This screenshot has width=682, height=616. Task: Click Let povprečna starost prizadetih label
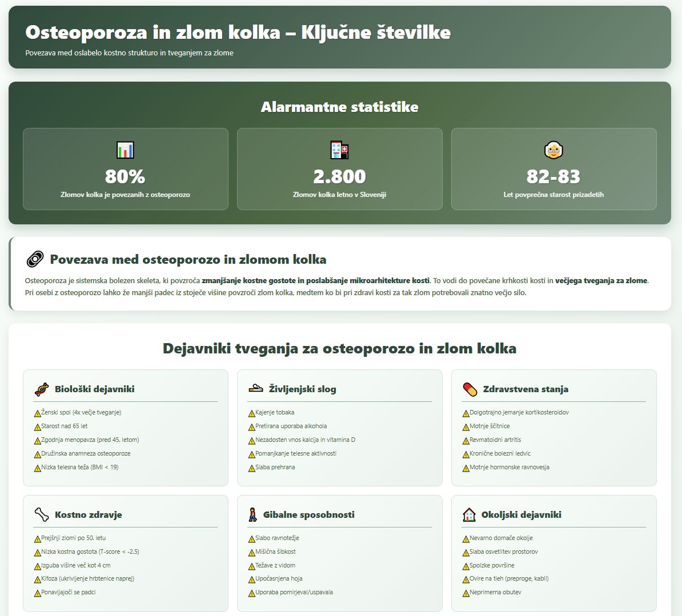tap(553, 195)
